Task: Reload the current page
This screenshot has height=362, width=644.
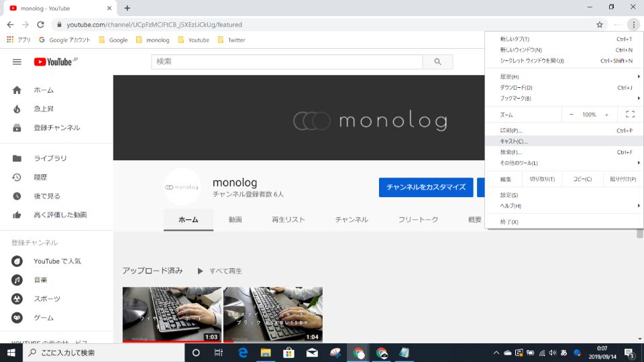Action: [x=40, y=25]
